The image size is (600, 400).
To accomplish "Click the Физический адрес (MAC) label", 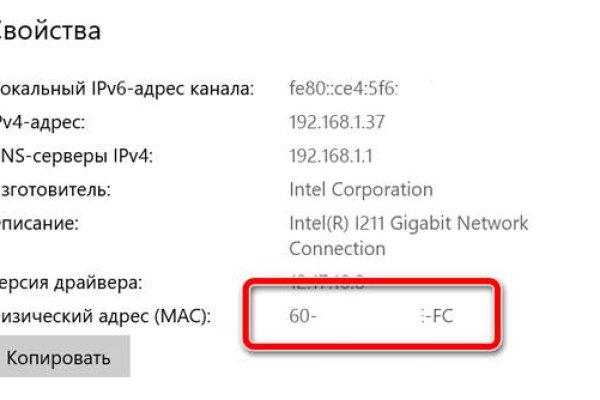I will [x=105, y=318].
